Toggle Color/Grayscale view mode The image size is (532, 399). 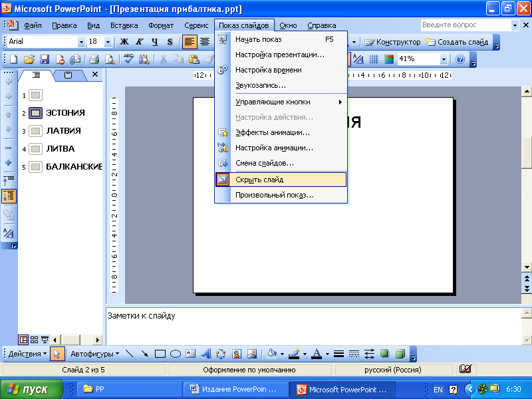click(389, 59)
